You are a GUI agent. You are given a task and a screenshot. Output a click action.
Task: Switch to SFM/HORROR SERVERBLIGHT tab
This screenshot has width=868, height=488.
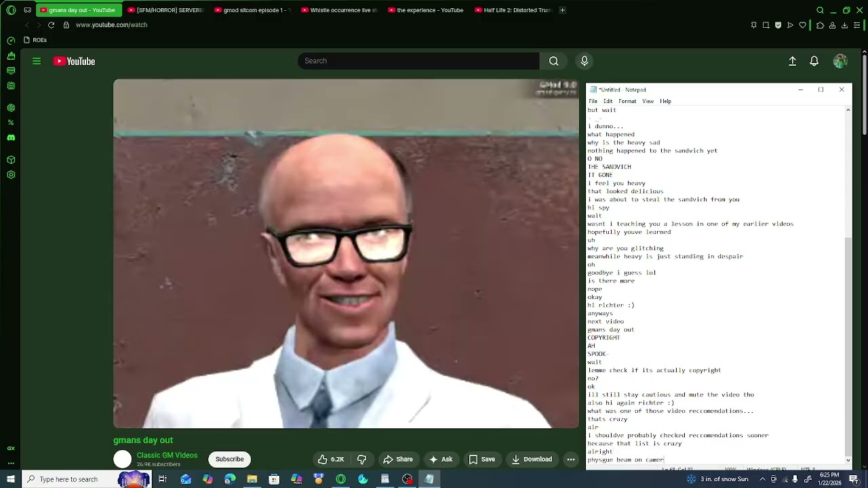(x=165, y=10)
